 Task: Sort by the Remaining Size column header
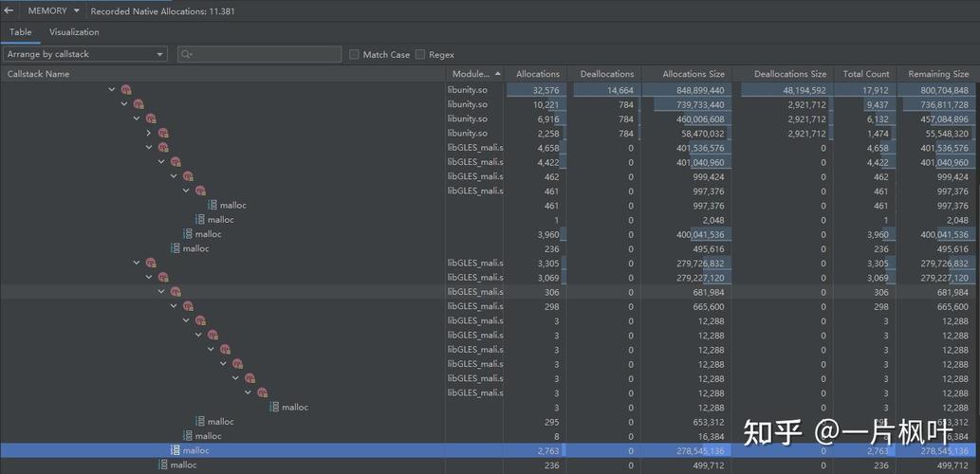click(938, 74)
